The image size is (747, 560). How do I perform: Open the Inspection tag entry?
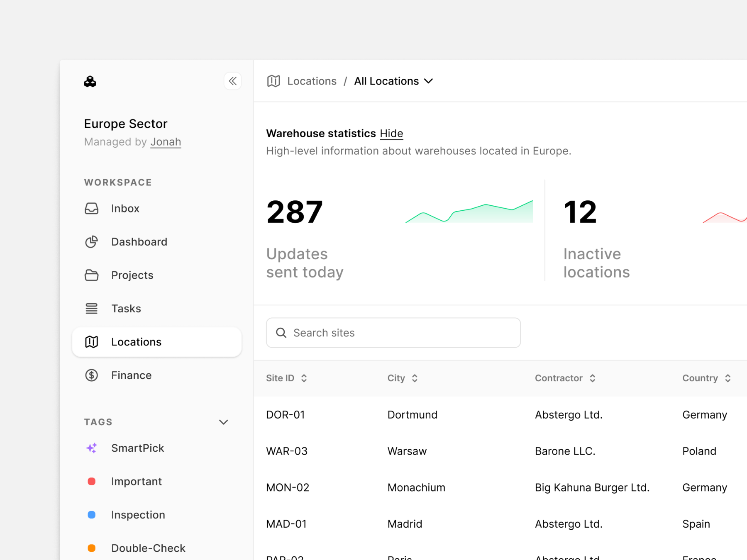pos(138,514)
